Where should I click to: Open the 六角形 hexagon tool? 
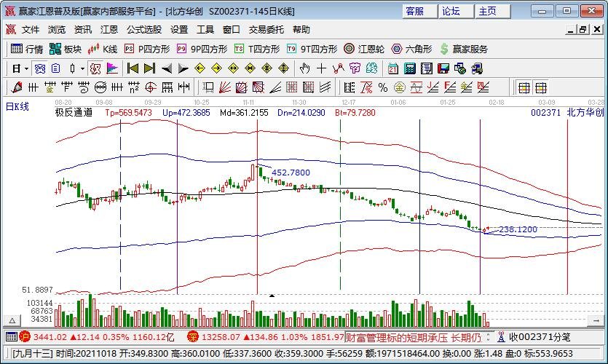(x=412, y=50)
